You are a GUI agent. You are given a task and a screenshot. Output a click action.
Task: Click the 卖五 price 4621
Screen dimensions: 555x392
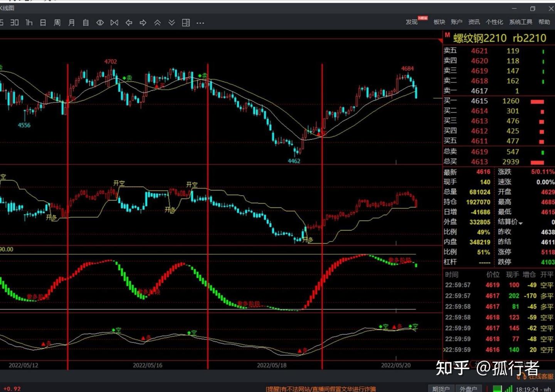click(x=479, y=51)
